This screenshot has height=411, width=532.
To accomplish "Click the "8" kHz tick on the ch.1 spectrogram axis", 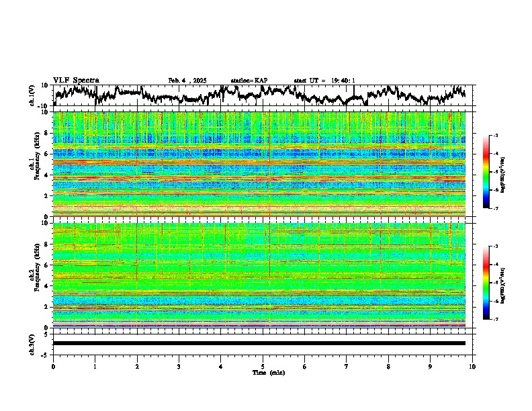I will click(x=46, y=133).
